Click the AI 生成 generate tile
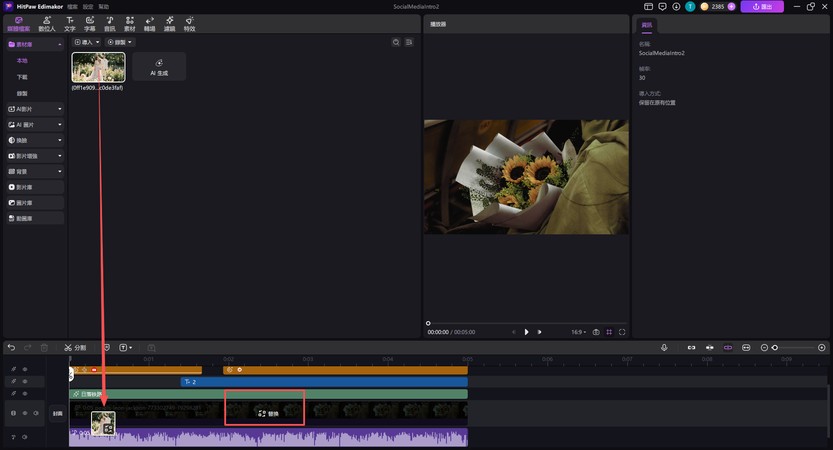833x450 pixels. [x=159, y=67]
